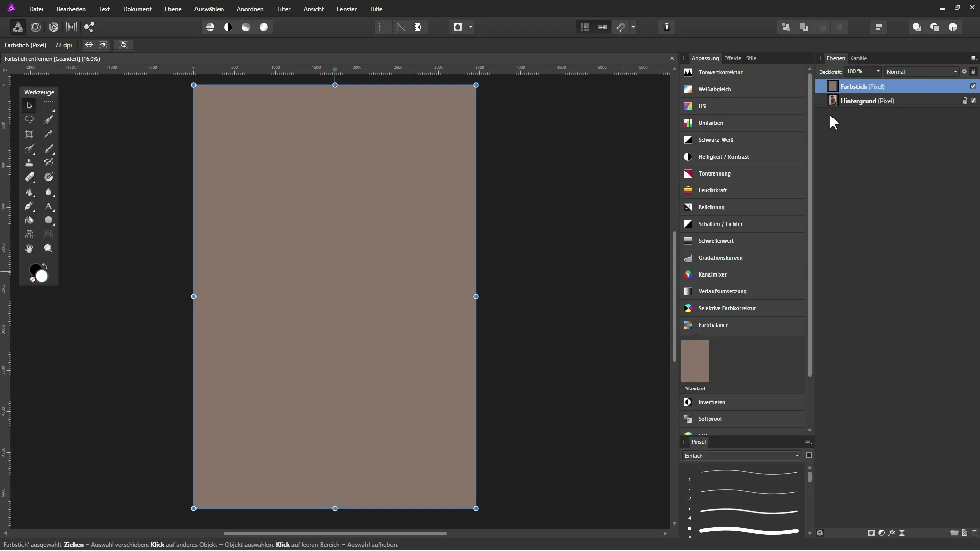
Task: Switch to the Kanäle tab
Action: click(859, 58)
